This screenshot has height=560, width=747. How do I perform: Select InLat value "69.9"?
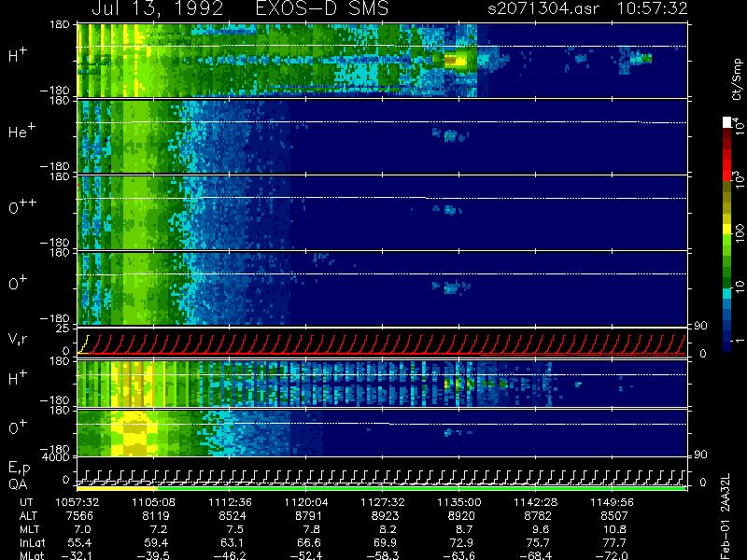[x=385, y=542]
